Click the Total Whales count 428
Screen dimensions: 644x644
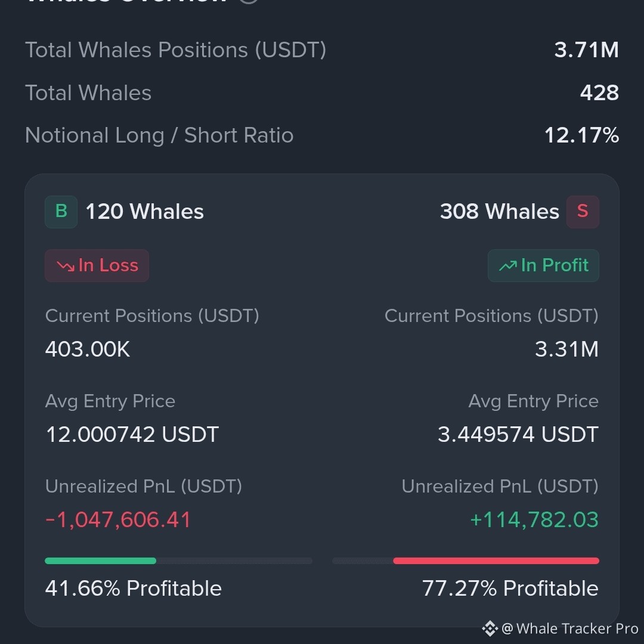[x=599, y=92]
